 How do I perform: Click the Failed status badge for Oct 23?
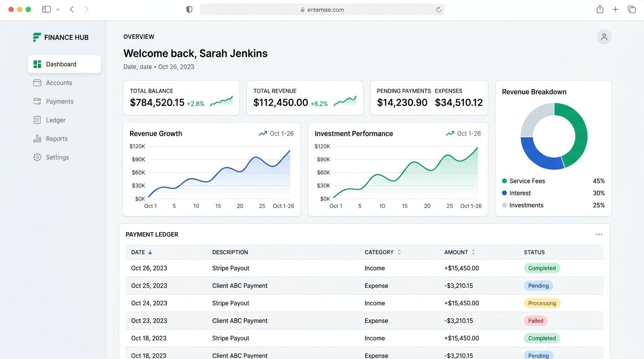tap(536, 321)
